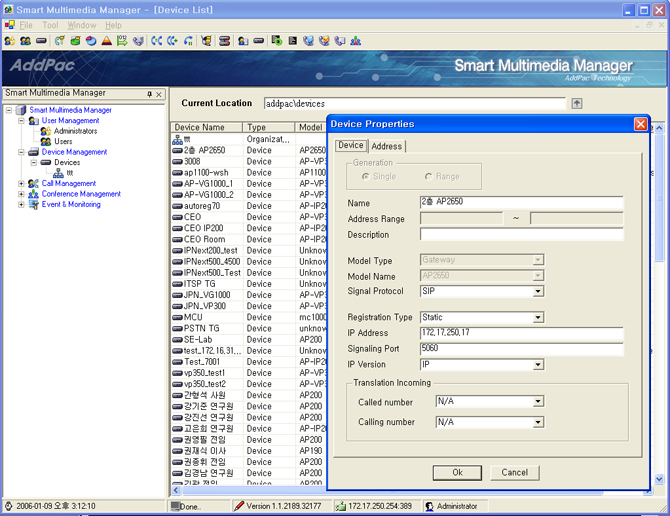670x516 pixels.
Task: Click the Event & Monitoring icon
Action: tap(34, 205)
